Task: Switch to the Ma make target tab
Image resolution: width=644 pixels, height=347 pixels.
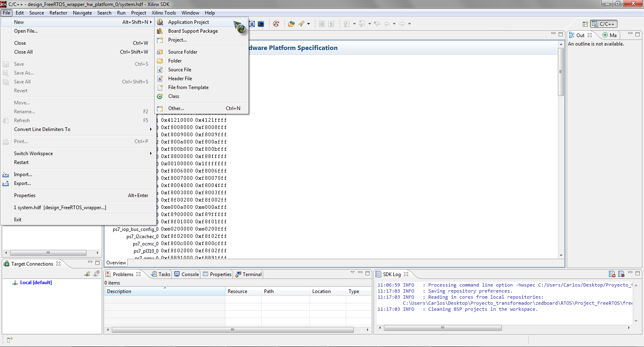Action: click(609, 35)
